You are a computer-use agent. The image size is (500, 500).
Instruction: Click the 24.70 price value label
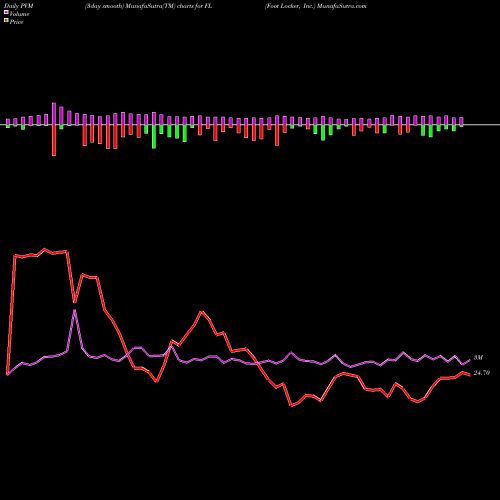482,373
